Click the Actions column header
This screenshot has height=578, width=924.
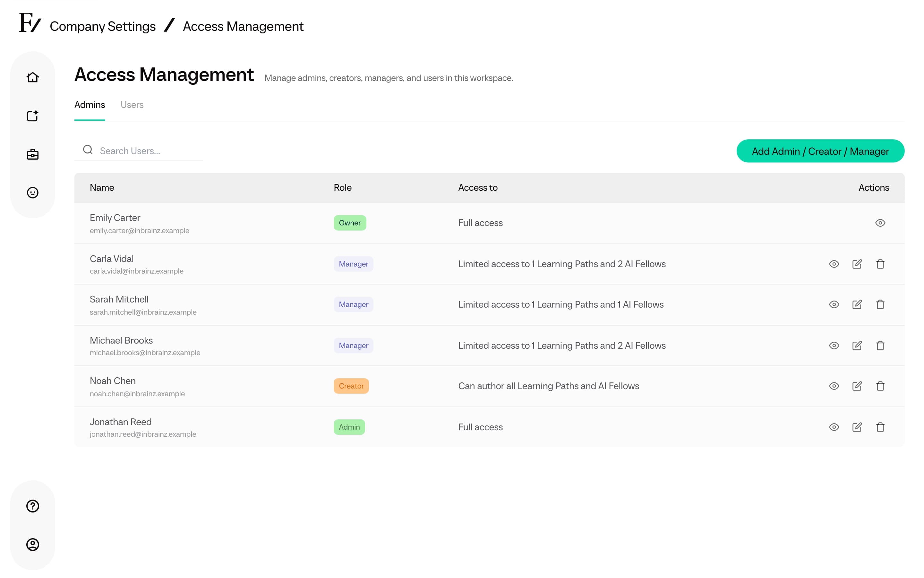pos(874,188)
